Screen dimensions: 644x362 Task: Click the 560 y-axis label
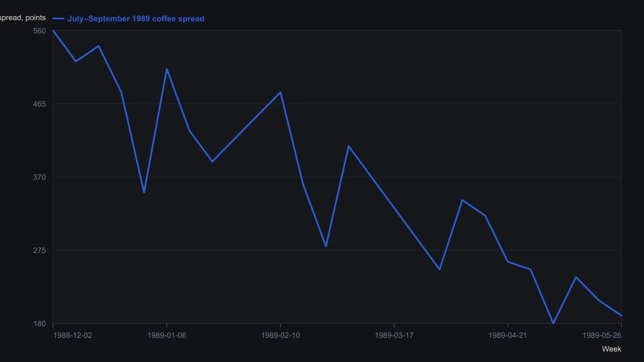(x=39, y=31)
